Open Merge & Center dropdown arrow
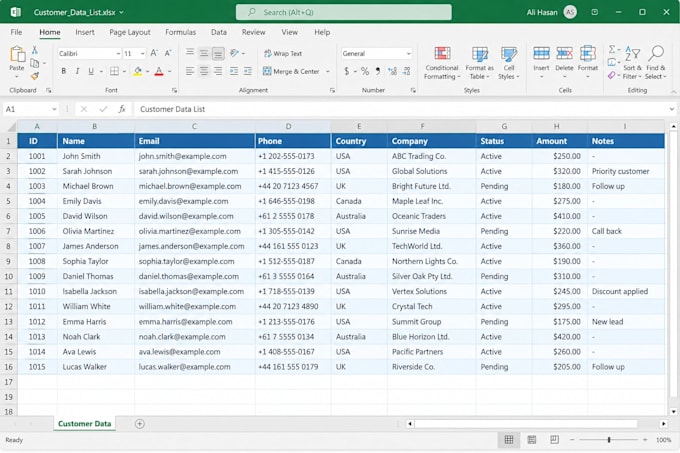Screen dimensions: 680x453 pos(328,72)
